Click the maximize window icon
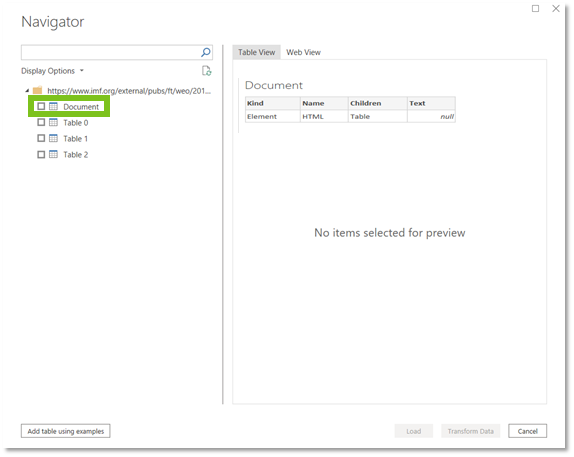The height and width of the screenshot is (457, 574). point(535,8)
